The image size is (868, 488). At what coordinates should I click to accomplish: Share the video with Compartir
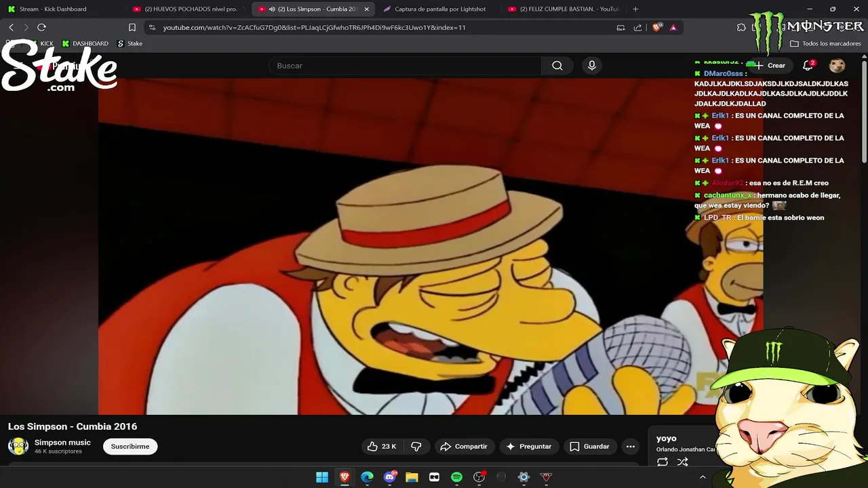(x=465, y=446)
